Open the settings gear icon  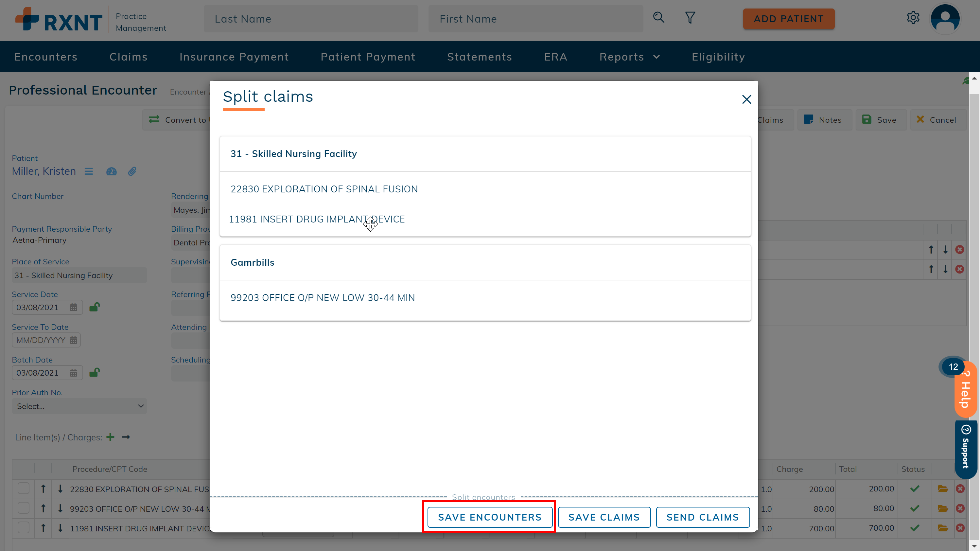(x=913, y=17)
